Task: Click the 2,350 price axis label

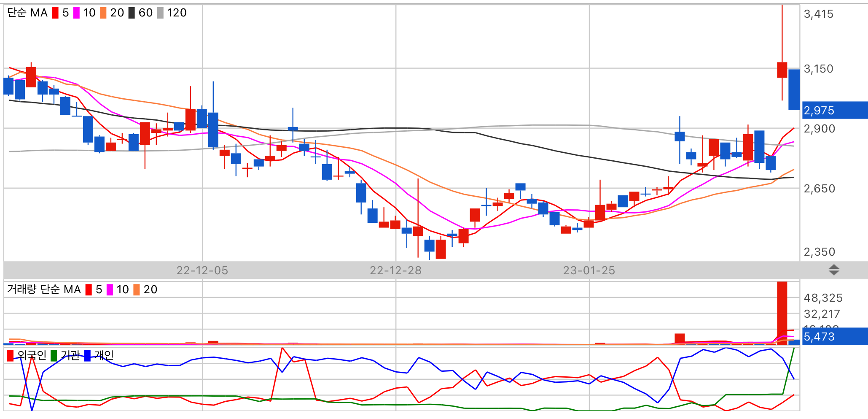Action: 819,252
